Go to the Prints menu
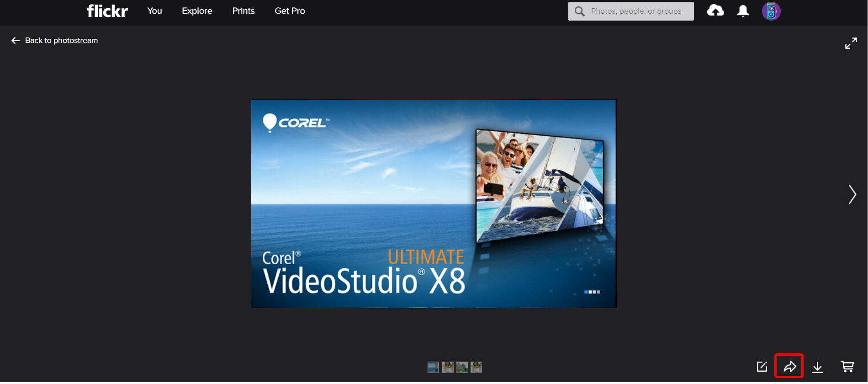This screenshot has height=384, width=868. click(x=243, y=11)
